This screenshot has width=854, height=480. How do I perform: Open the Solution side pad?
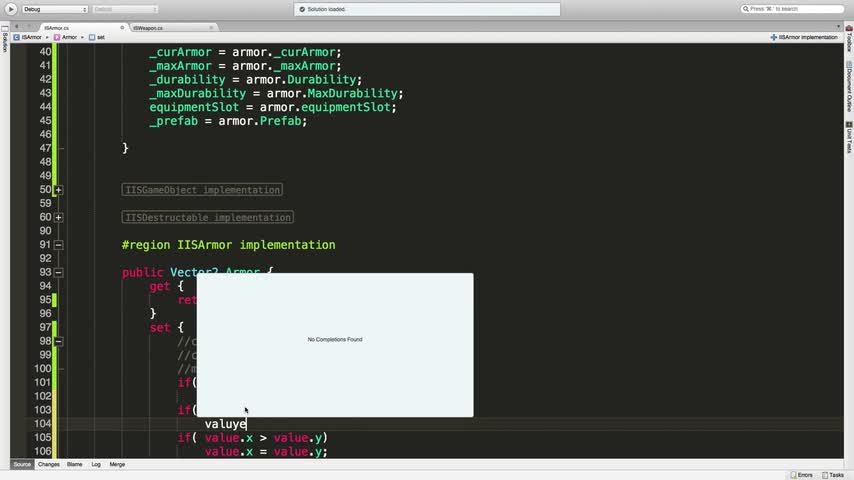coord(5,39)
